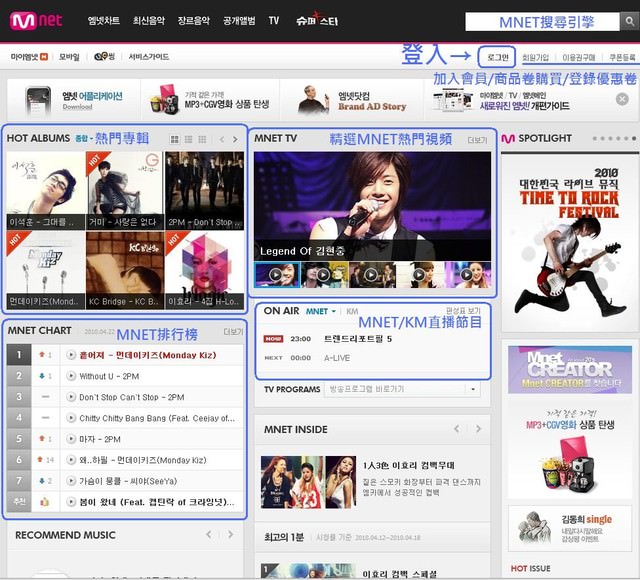
Task: Play Chitty Chitty Bang Bang track
Action: click(71, 418)
